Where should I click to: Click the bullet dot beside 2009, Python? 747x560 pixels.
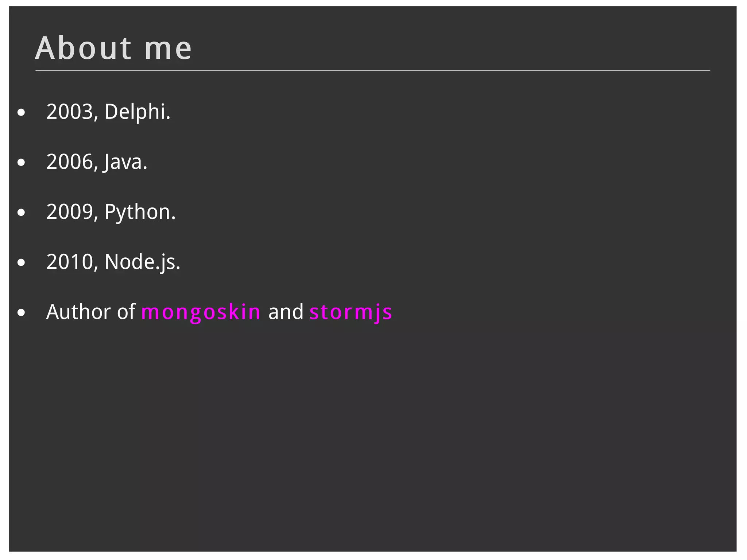[x=21, y=213]
